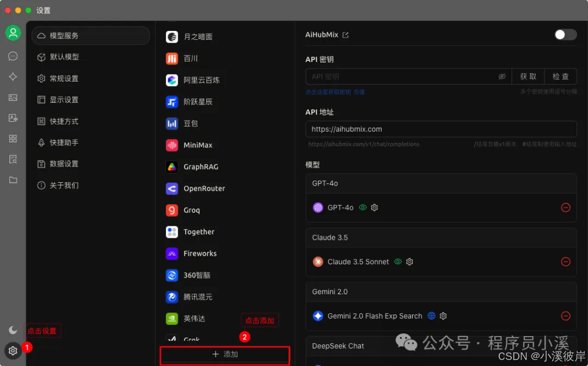Click the 添加 provider button
The height and width of the screenshot is (366, 588).
click(225, 355)
